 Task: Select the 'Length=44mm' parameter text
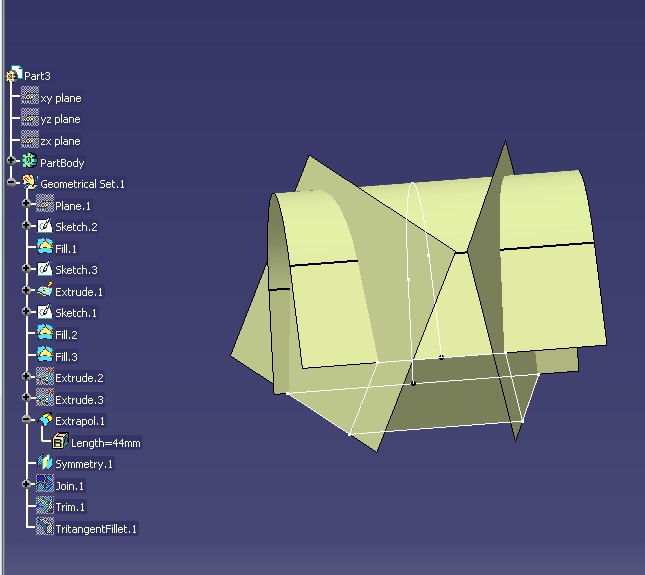(x=106, y=443)
